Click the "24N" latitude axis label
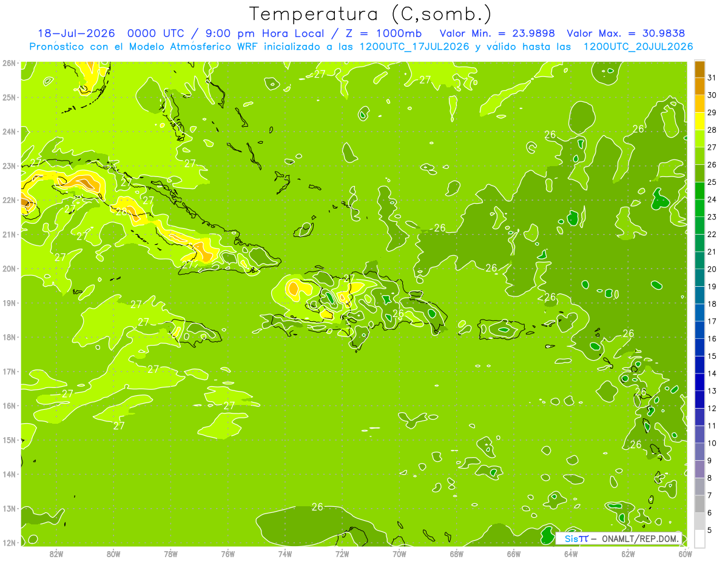 coord(9,132)
